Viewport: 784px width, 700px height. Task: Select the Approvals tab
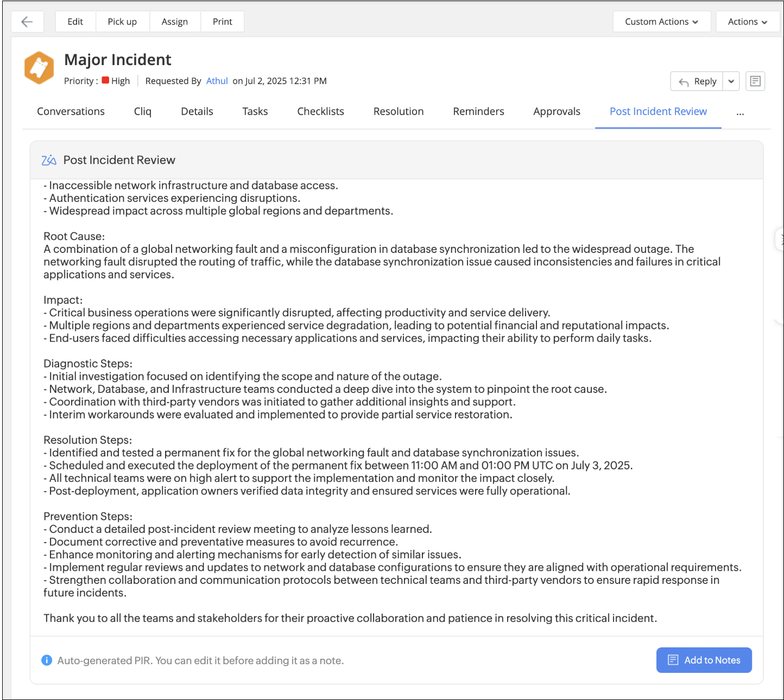557,111
